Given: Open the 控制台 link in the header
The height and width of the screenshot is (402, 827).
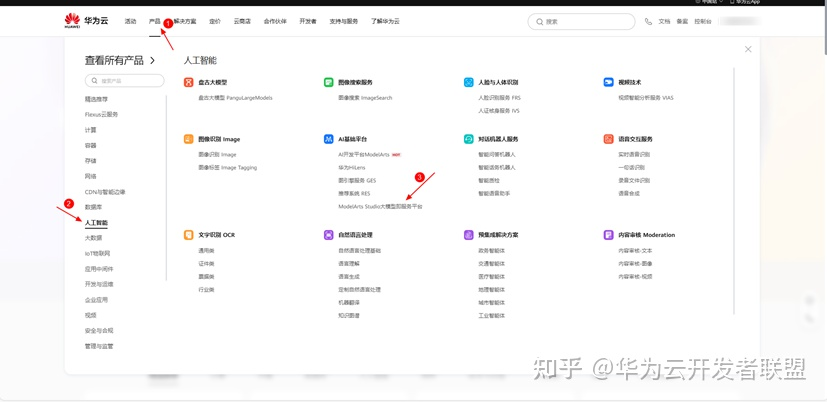Looking at the screenshot, I should point(703,22).
